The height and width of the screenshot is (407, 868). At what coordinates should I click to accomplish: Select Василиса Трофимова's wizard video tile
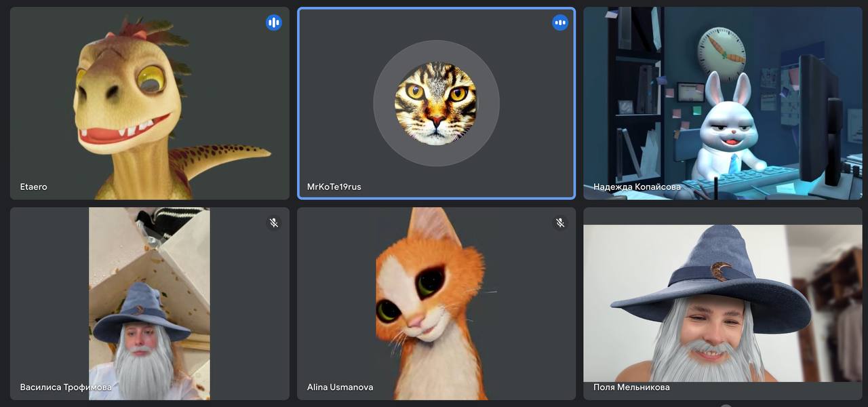point(150,303)
